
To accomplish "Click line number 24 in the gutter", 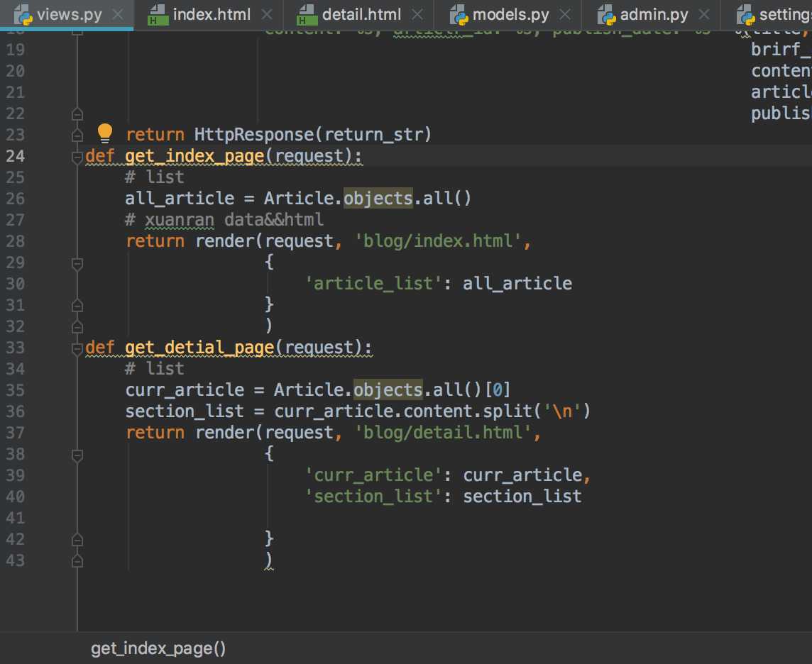I will point(15,156).
